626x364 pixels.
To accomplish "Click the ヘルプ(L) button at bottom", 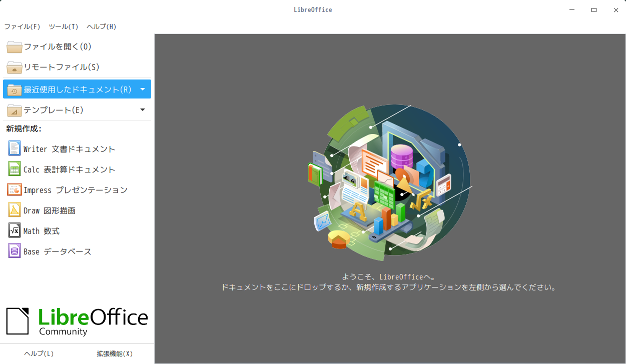I will pyautogui.click(x=39, y=353).
